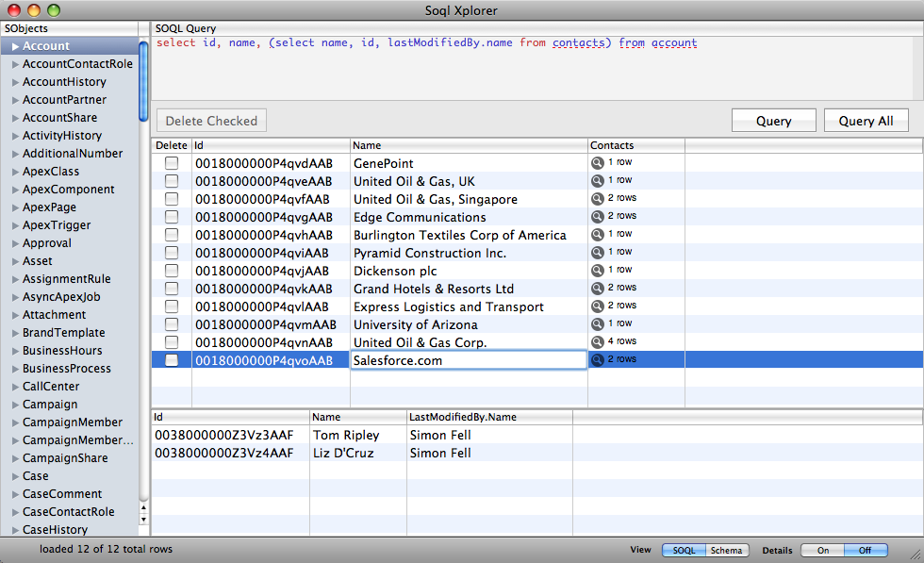The height and width of the screenshot is (563, 924).
Task: Expand ApexClass disclosure triangle
Action: point(15,172)
